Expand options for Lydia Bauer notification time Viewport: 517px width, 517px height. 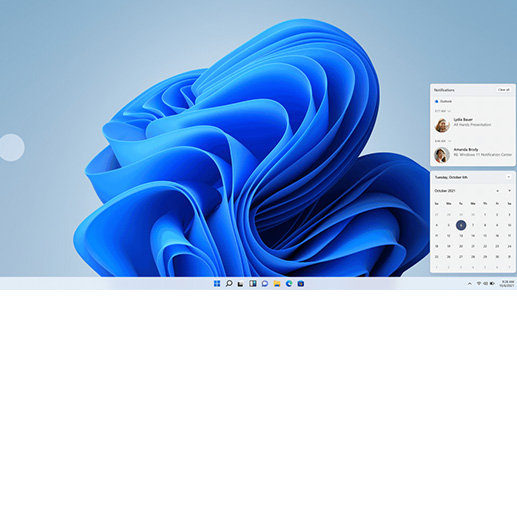449,111
